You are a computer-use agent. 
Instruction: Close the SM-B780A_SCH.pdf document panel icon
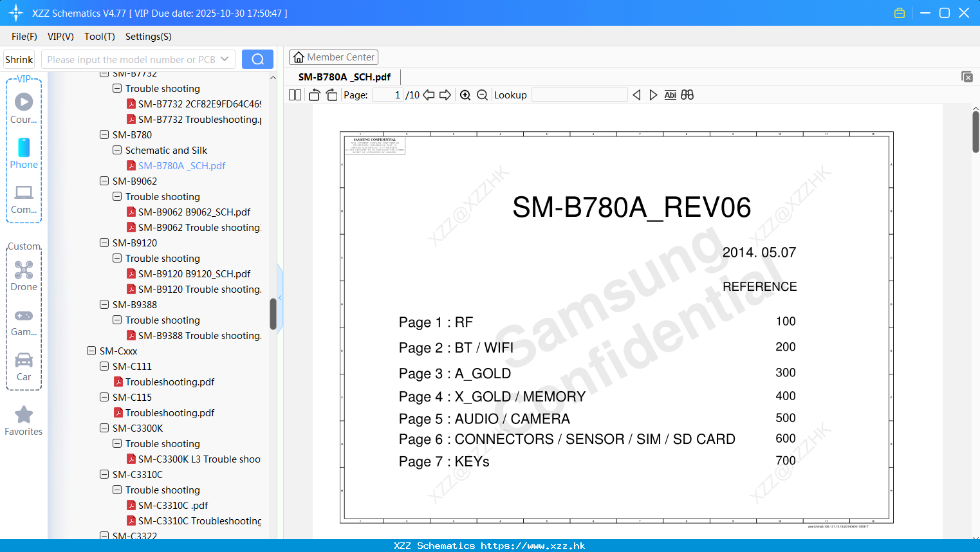[x=967, y=77]
